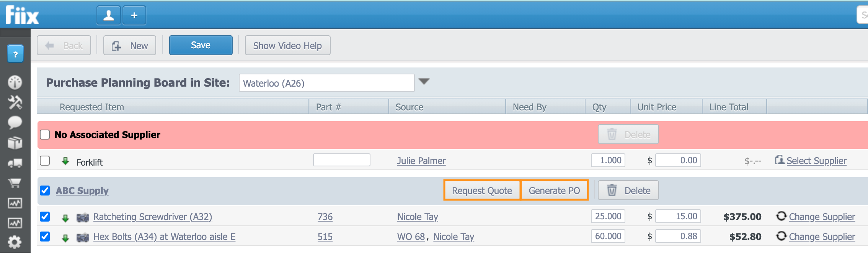868x253 pixels.
Task: Click Change Supplier for Hex Bolts
Action: point(822,237)
